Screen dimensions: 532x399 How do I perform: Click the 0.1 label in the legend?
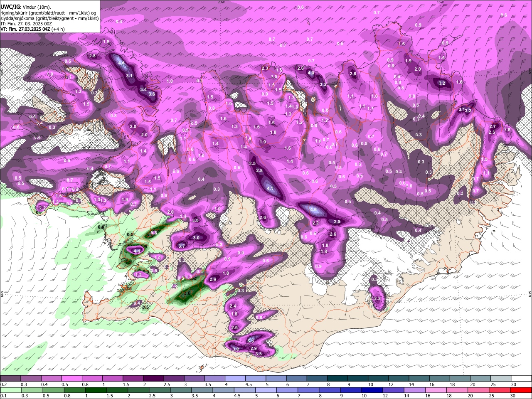[x=4, y=396]
